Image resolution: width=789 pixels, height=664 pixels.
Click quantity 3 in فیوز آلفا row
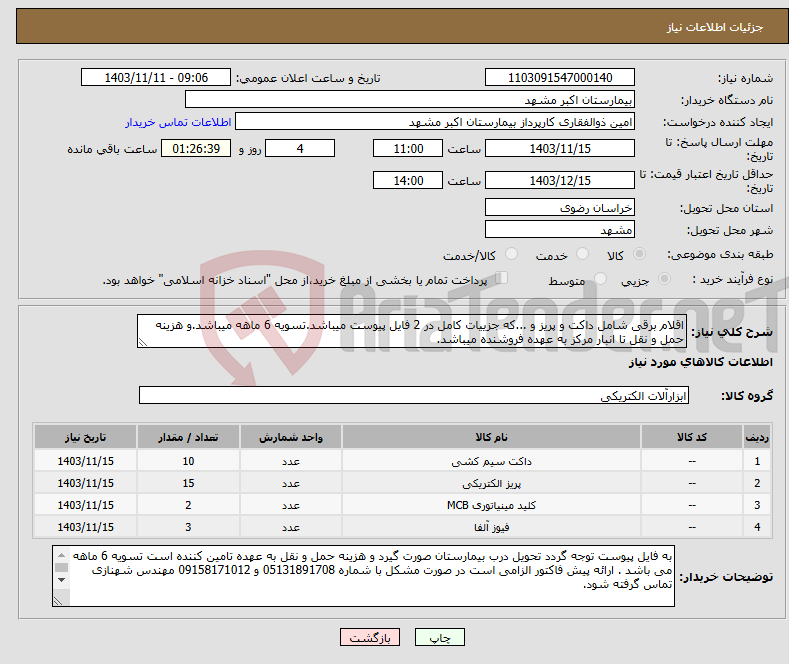point(188,527)
